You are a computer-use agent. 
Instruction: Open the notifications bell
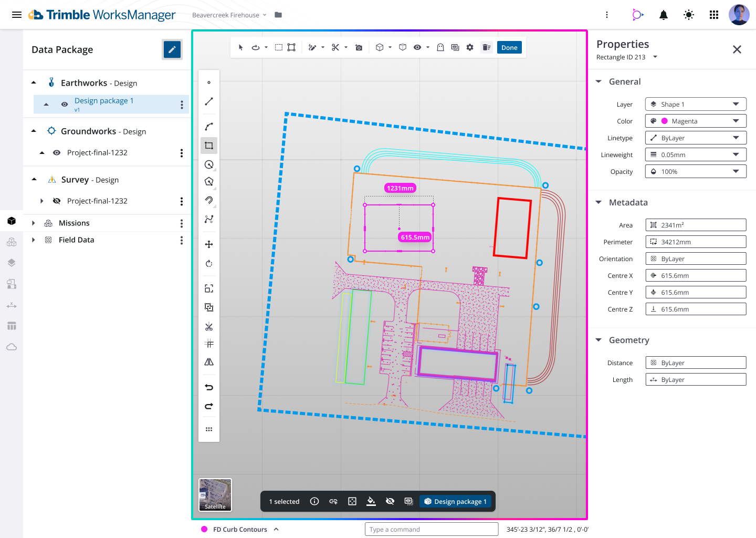tap(664, 15)
